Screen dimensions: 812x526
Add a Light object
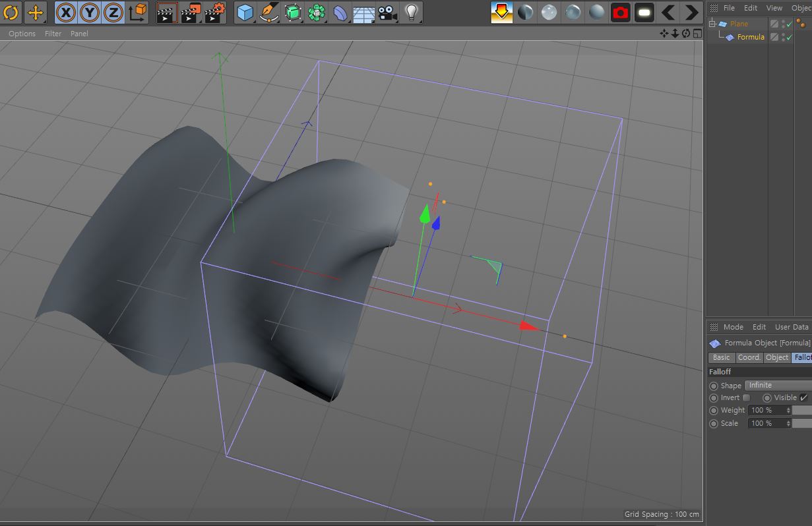(412, 12)
